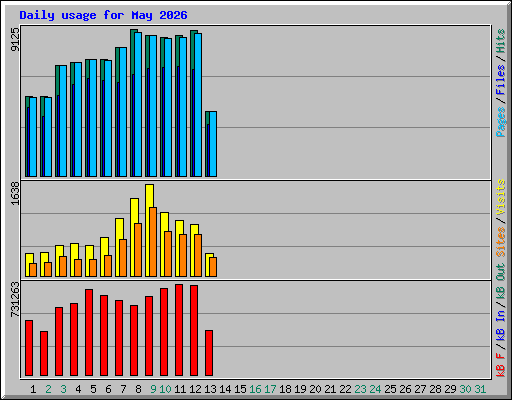The width and height of the screenshot is (512, 400).
Task: Click day 16 on the x-axis
Action: click(x=255, y=389)
